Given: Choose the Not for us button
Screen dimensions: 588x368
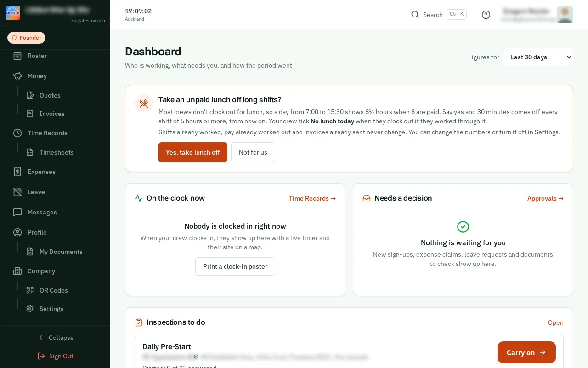Looking at the screenshot, I should [x=253, y=152].
